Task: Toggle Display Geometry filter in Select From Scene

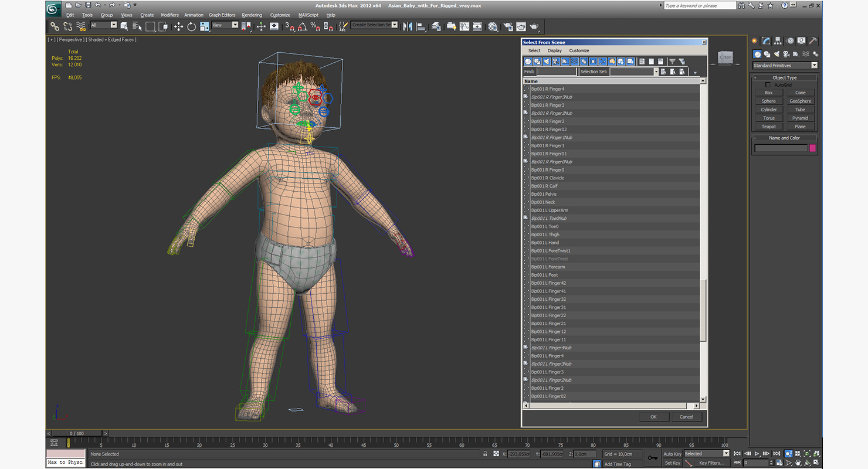Action: tap(528, 62)
